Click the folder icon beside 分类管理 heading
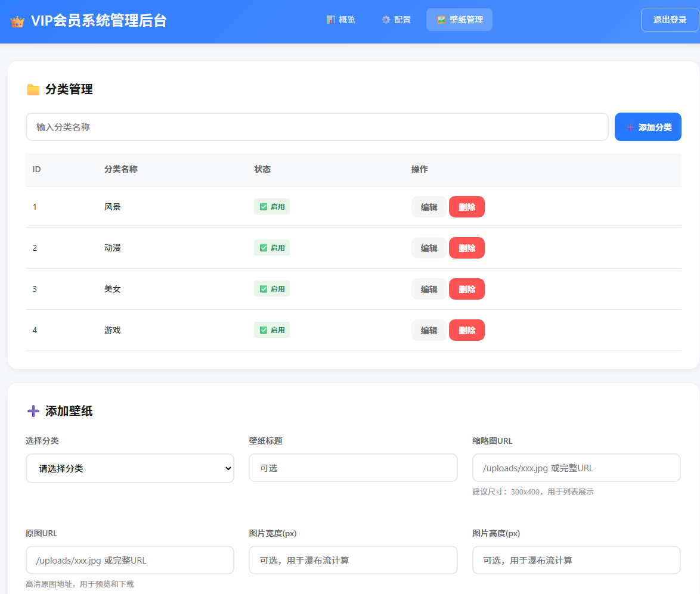The image size is (700, 594). pyautogui.click(x=33, y=89)
